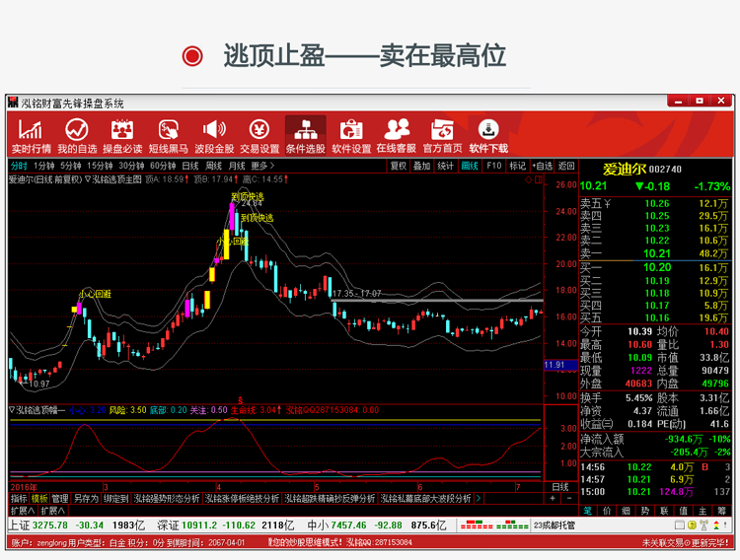Viewport: 740px width, 560px height.
Task: Switch to 5分钟 timeframe
Action: (71, 166)
